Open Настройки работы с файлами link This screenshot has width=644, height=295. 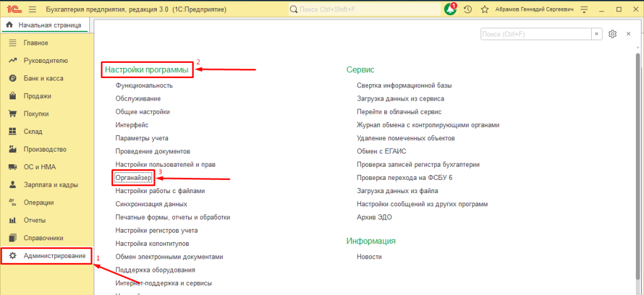[x=160, y=191]
